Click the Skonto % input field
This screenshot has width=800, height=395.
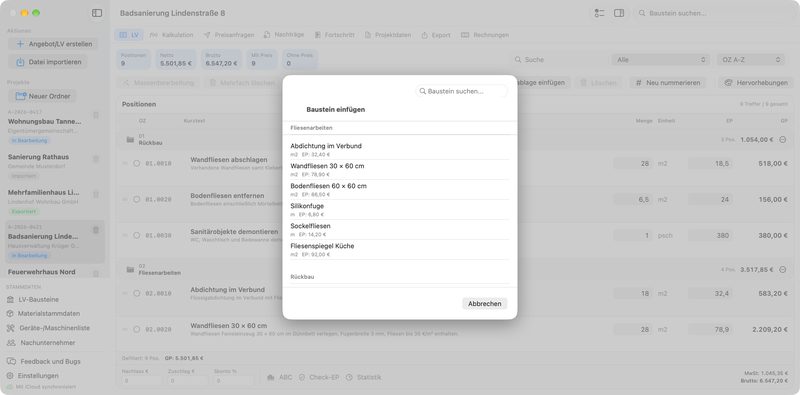234,381
